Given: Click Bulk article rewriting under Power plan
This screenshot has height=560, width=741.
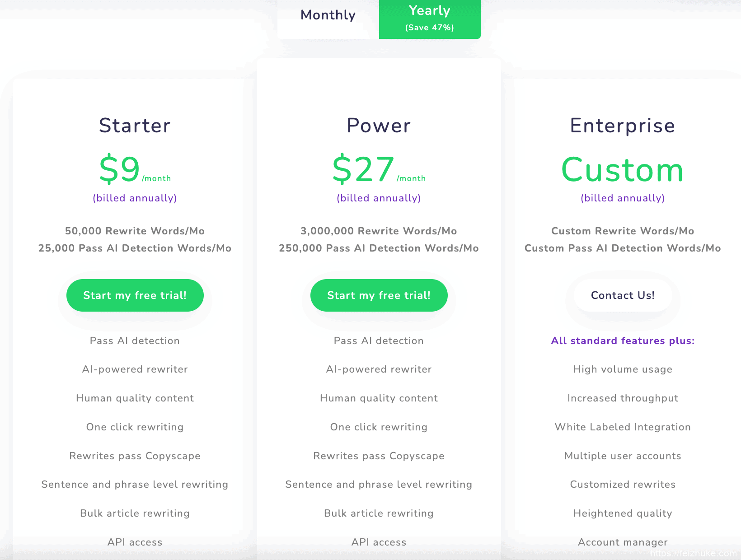Looking at the screenshot, I should tap(379, 513).
